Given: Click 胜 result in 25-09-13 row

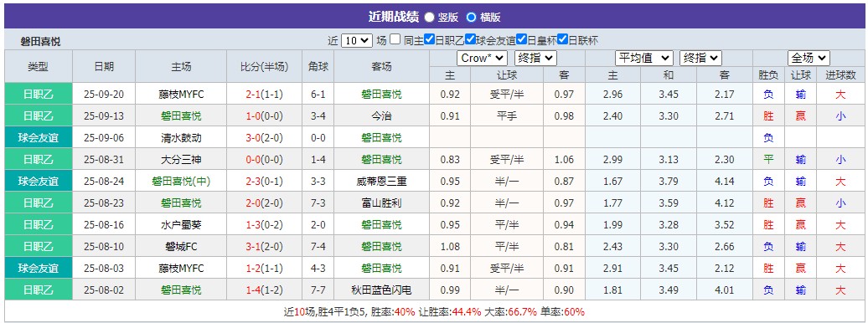Looking at the screenshot, I should [768, 116].
